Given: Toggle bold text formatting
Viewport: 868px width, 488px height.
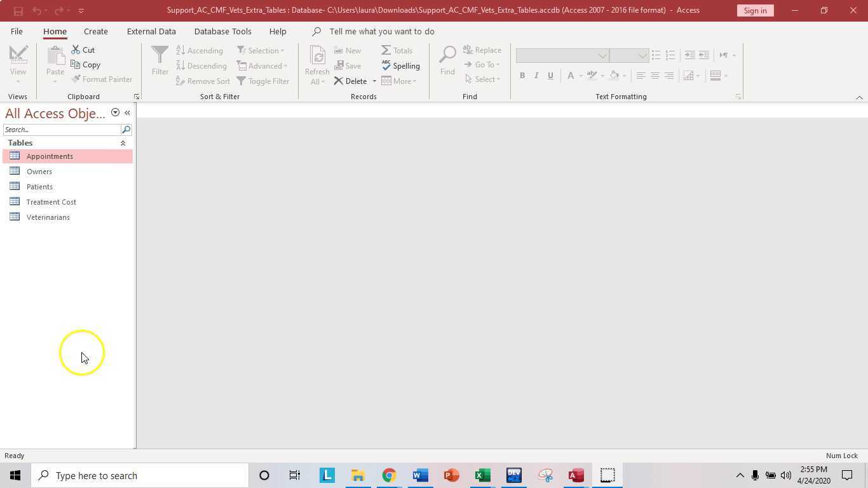Looking at the screenshot, I should (522, 76).
